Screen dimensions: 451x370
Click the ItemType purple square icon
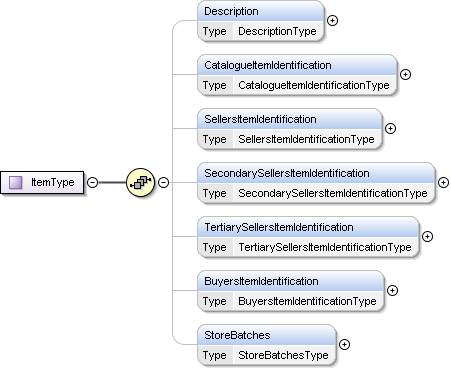[x=15, y=182]
